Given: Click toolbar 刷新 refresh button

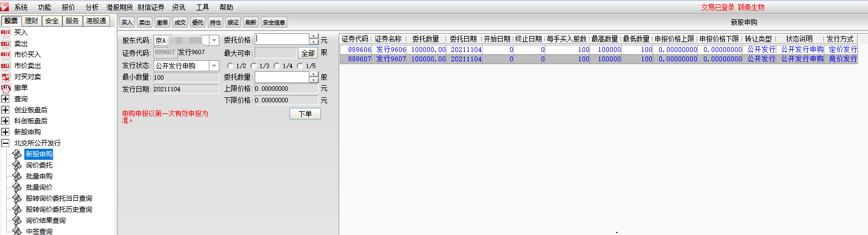Looking at the screenshot, I should click(251, 23).
